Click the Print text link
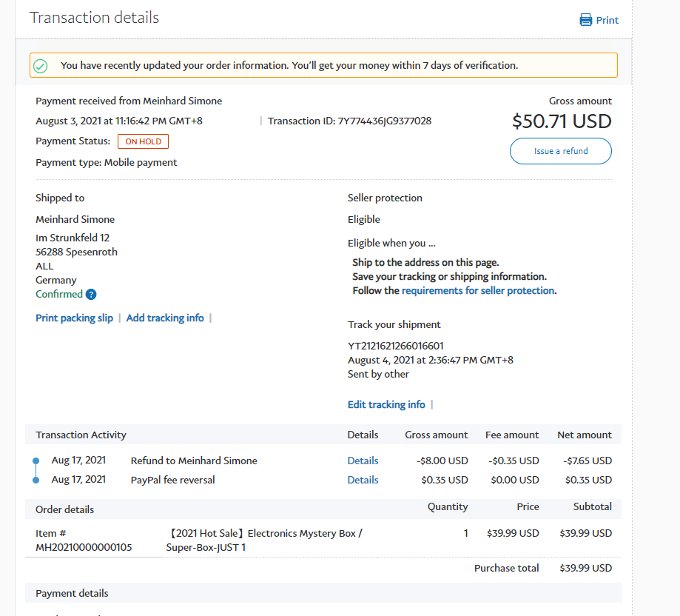Screen dimensions: 680x616 coord(607,20)
